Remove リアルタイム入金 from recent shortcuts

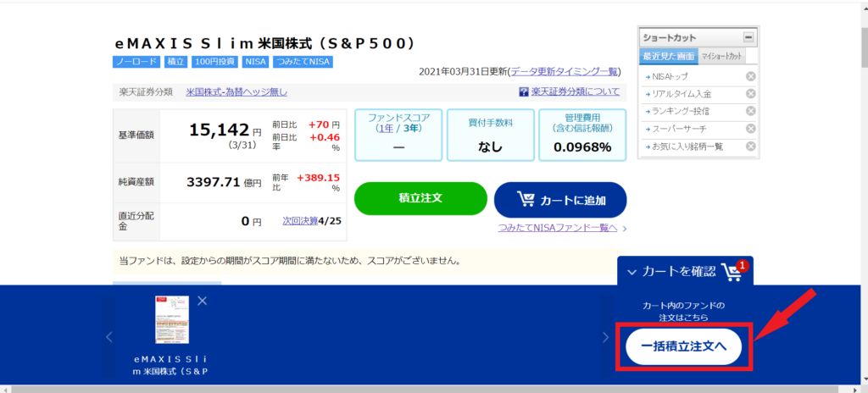coord(751,93)
